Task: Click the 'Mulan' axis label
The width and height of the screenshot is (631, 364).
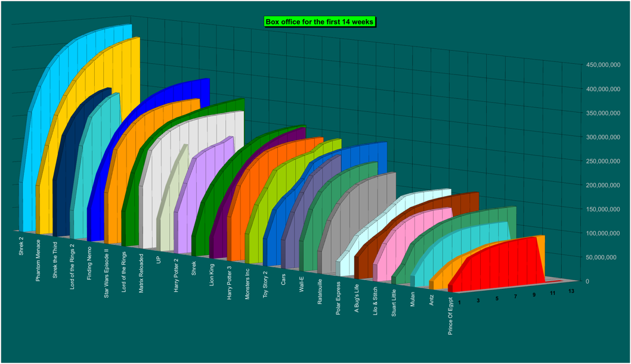Action: click(x=413, y=299)
